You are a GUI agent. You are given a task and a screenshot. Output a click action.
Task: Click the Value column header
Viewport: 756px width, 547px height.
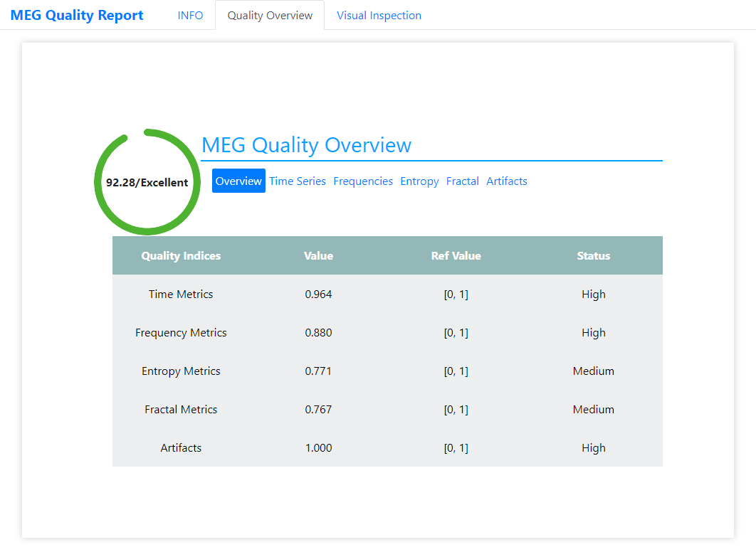tap(318, 256)
